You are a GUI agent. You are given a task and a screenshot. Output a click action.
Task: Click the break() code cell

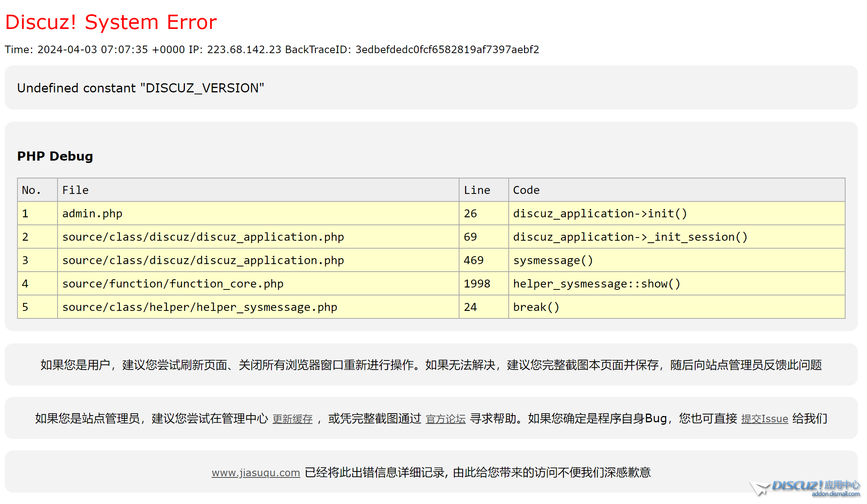(536, 307)
